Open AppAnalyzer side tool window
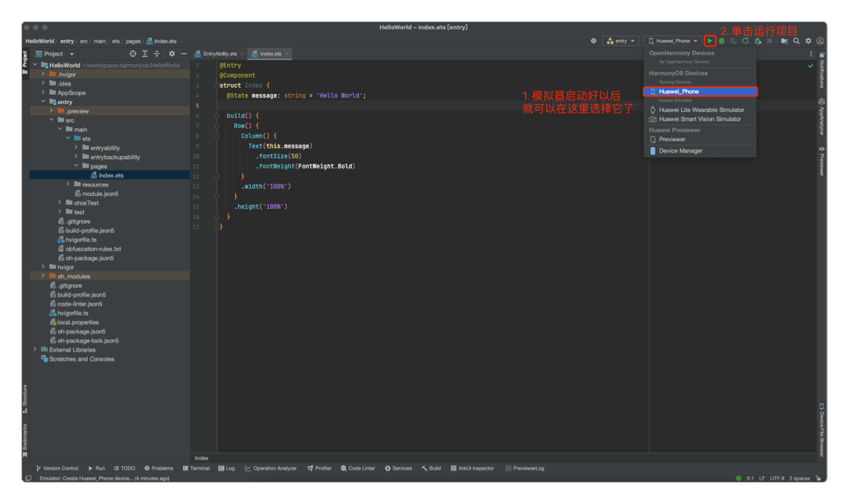The image size is (849, 504). click(x=821, y=117)
